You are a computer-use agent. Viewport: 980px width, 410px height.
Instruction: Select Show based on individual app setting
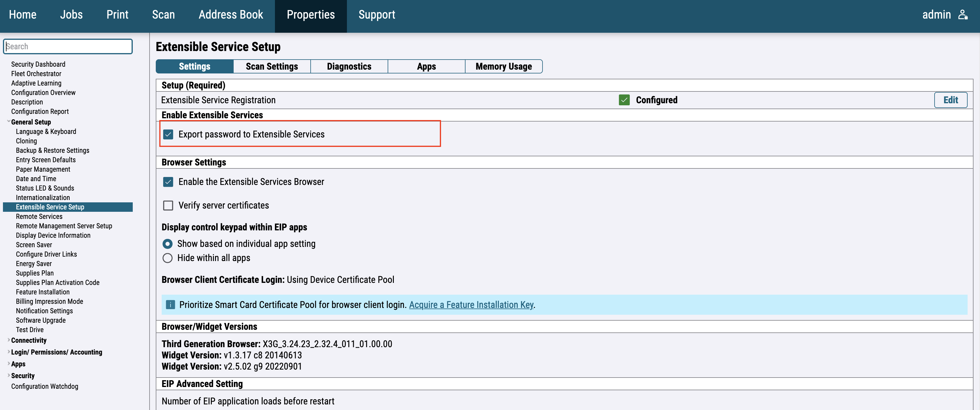(167, 244)
